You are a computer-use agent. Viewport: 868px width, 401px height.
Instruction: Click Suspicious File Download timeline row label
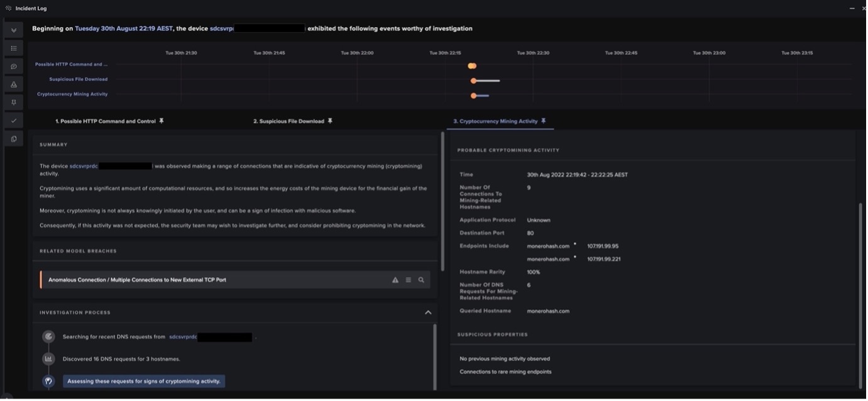pyautogui.click(x=79, y=79)
